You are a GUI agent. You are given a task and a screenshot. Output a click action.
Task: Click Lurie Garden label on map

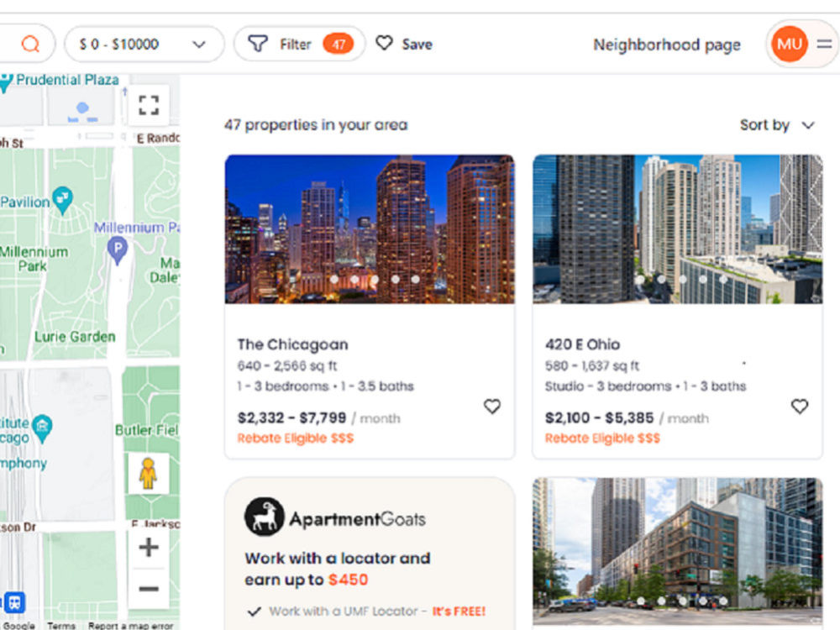point(75,337)
